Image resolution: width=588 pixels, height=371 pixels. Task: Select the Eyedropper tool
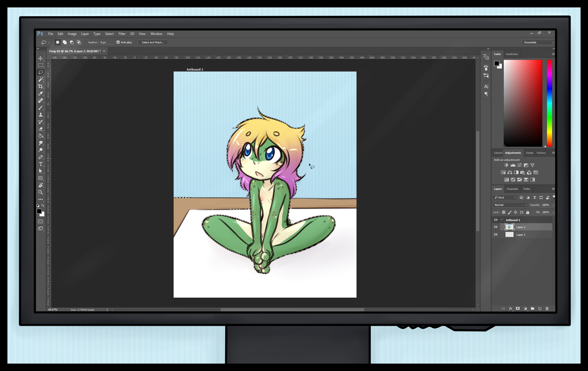tap(40, 93)
